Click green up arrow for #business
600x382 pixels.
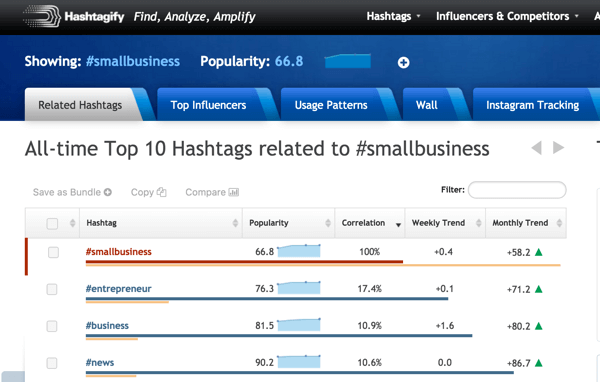tap(539, 326)
